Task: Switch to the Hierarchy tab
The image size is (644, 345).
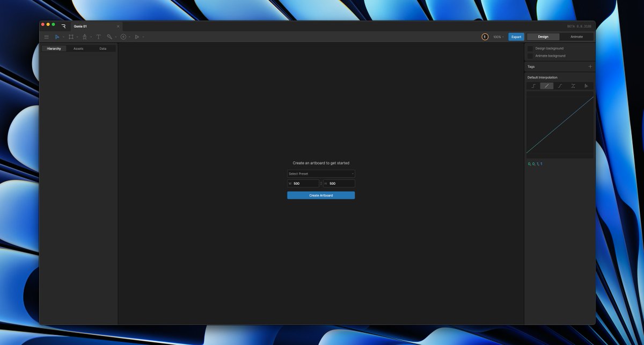Action: [54, 48]
